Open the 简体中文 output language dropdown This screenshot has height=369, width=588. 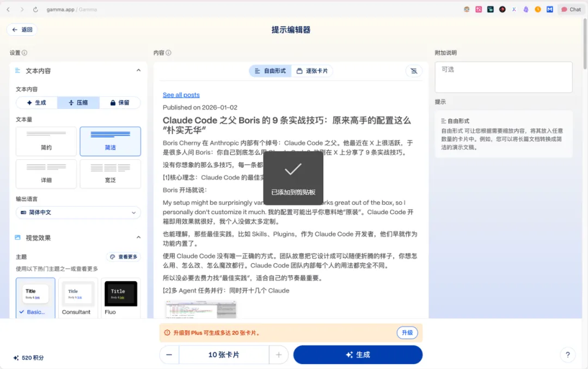[78, 213]
